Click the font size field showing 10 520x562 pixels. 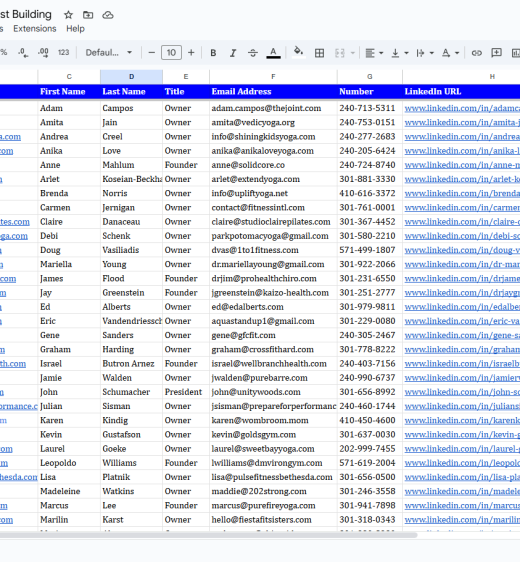[x=171, y=53]
